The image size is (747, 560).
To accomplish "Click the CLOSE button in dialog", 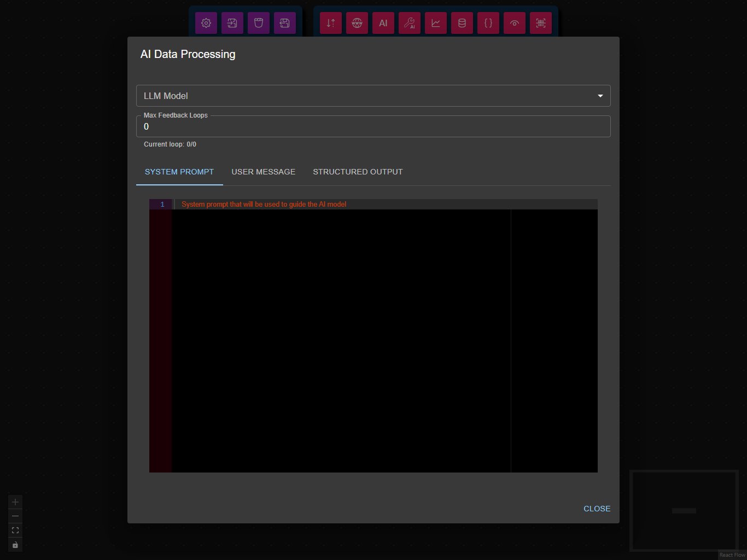I will [x=597, y=509].
